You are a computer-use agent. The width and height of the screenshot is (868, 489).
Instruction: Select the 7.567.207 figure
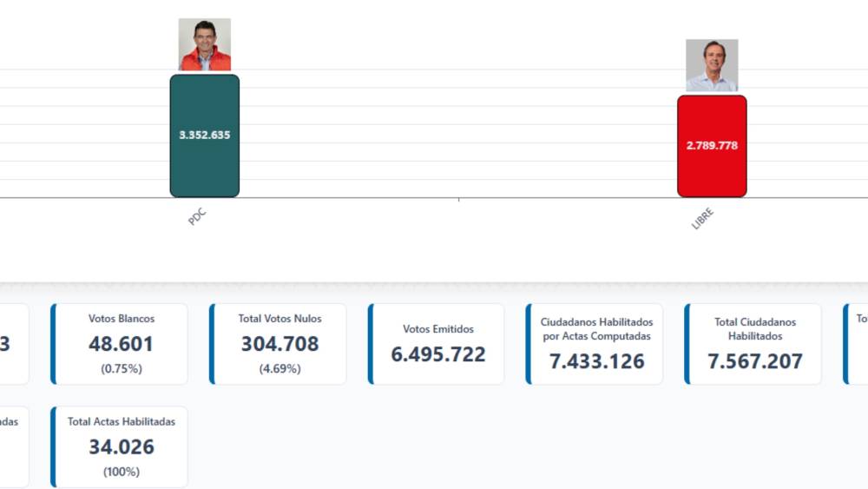[755, 361]
